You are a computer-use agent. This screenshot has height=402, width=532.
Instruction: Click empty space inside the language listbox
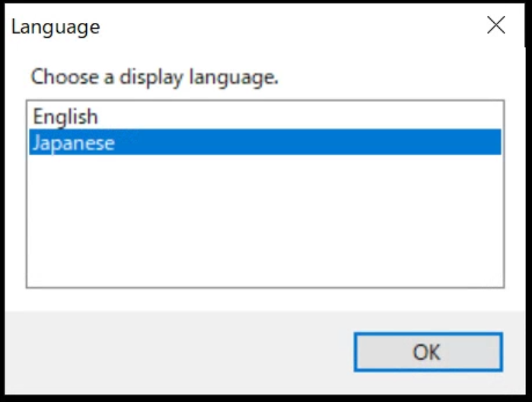[265, 221]
